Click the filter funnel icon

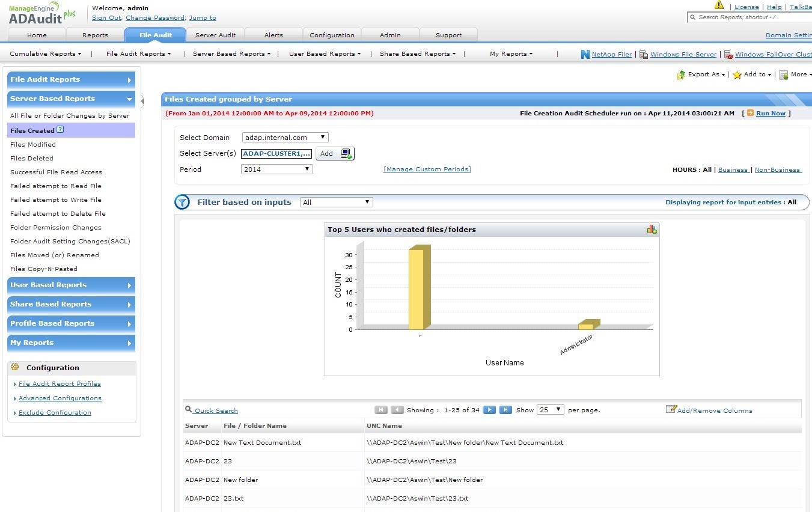click(182, 203)
